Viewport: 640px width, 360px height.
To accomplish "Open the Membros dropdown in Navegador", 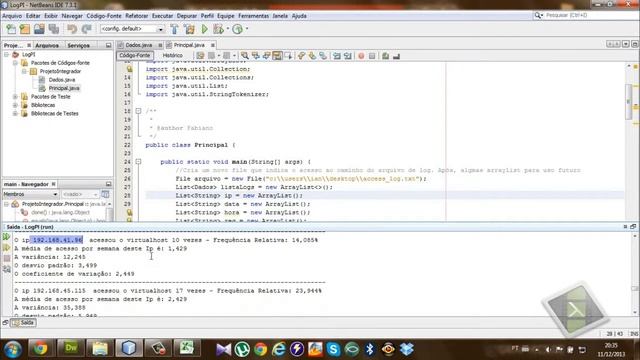I will tap(30, 194).
